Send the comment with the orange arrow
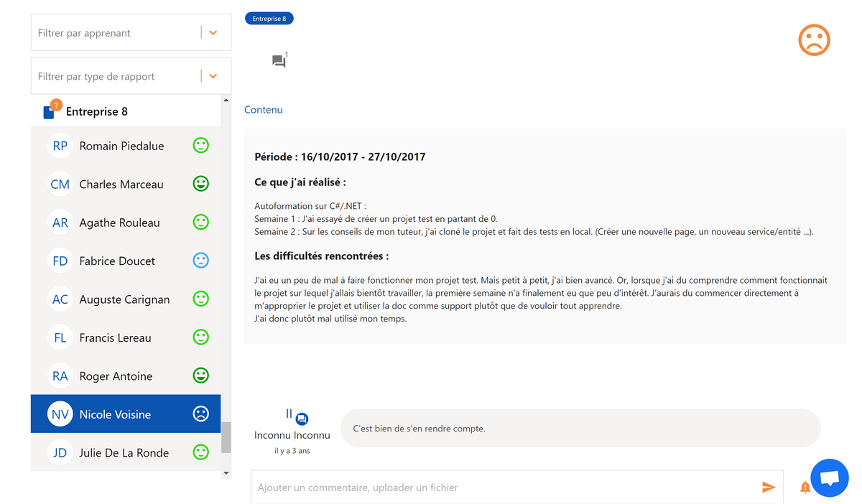 tap(769, 487)
